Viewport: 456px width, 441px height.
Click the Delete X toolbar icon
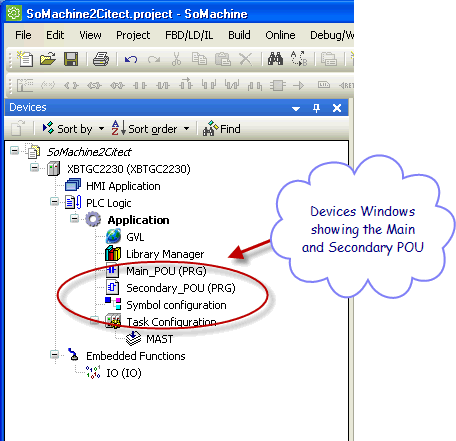[x=246, y=59]
